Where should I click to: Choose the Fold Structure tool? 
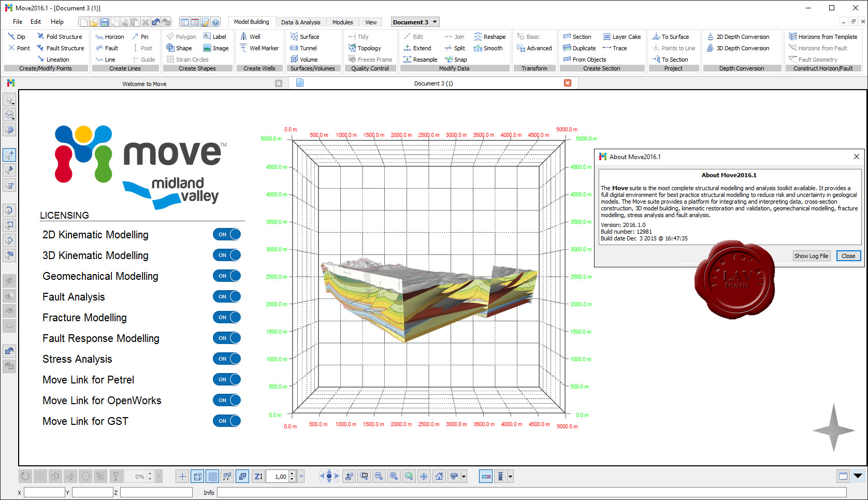tap(60, 37)
